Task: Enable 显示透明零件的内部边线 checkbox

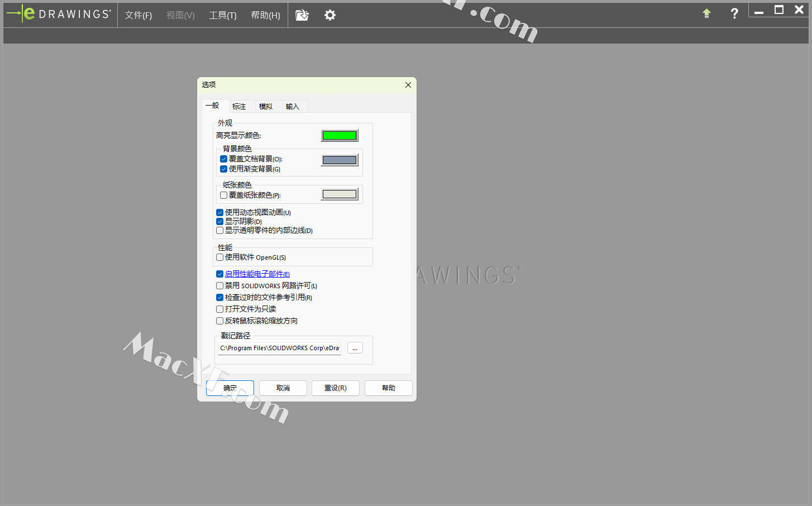Action: click(x=219, y=231)
